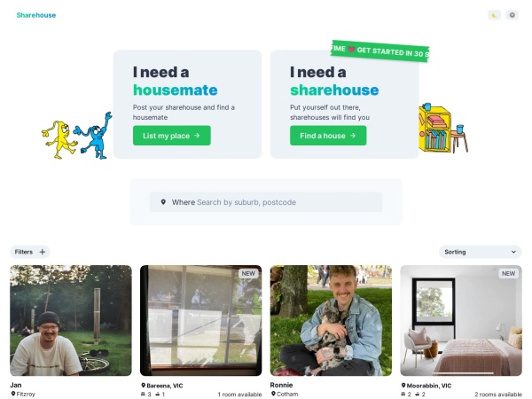Click the arrow icon on List my place
532x399 pixels.
pos(197,136)
